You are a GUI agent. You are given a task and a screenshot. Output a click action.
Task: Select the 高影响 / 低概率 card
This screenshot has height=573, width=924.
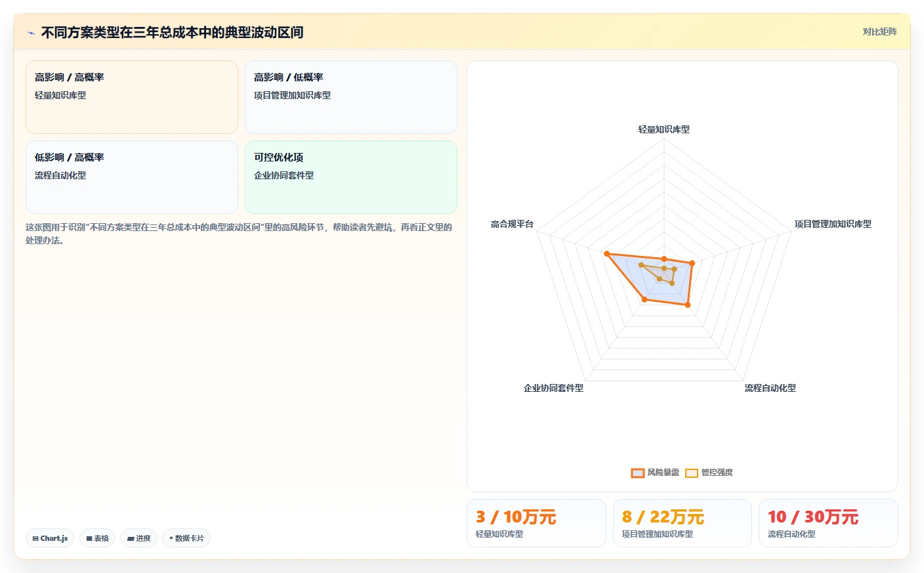point(351,97)
